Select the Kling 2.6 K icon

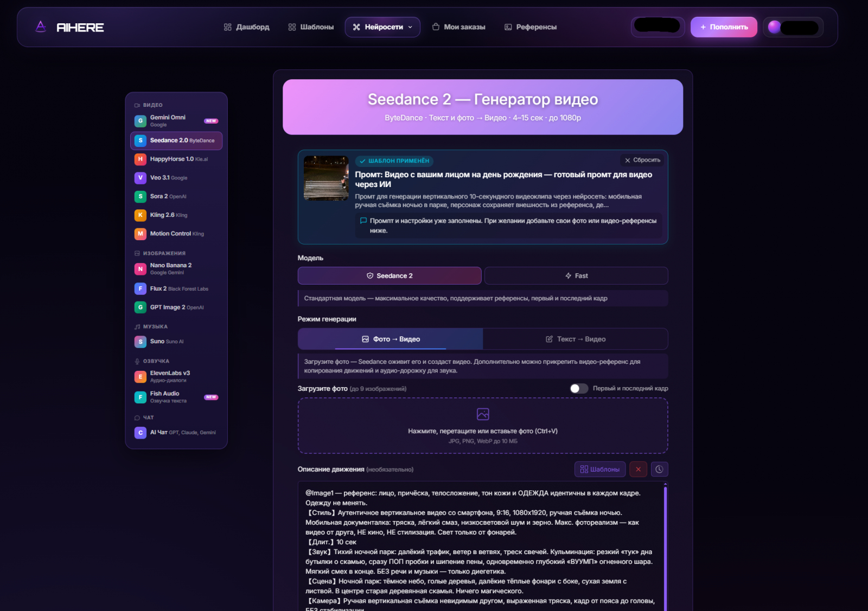tap(141, 215)
